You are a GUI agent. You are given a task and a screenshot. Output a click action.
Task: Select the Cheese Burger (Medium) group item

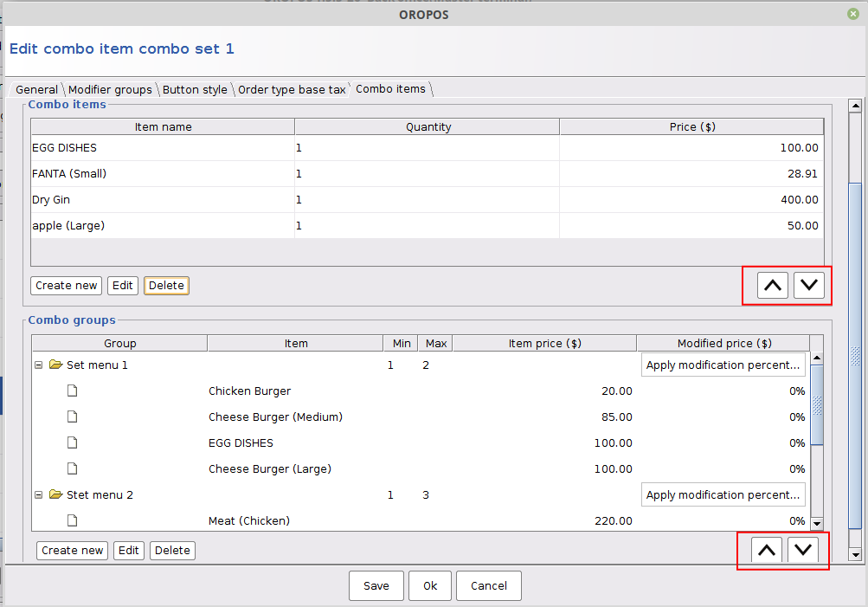click(421, 417)
